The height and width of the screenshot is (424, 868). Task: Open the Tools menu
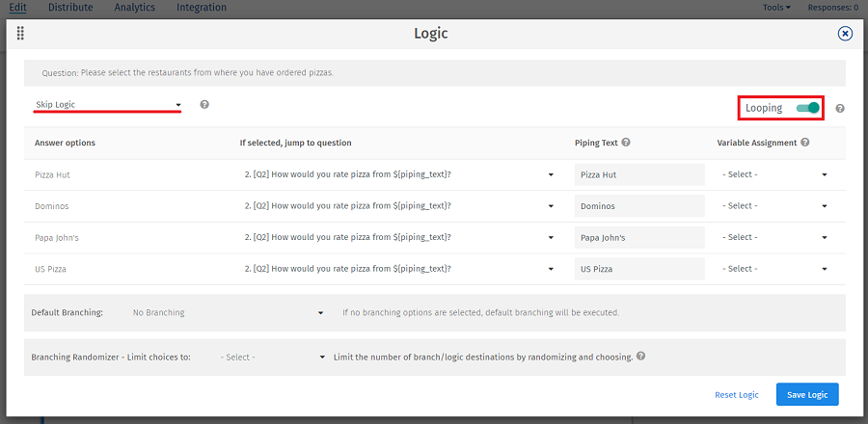coord(775,8)
